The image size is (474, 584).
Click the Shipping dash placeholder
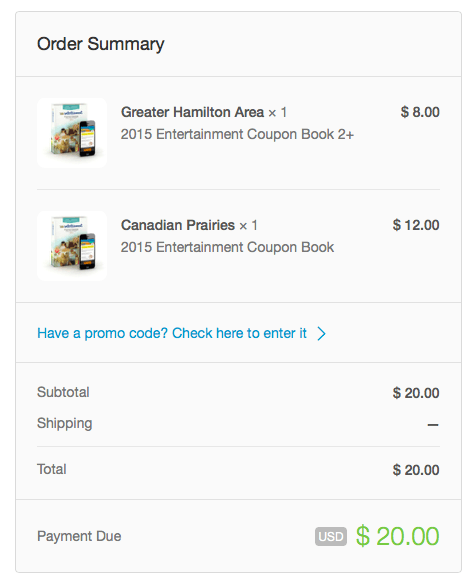(x=433, y=425)
